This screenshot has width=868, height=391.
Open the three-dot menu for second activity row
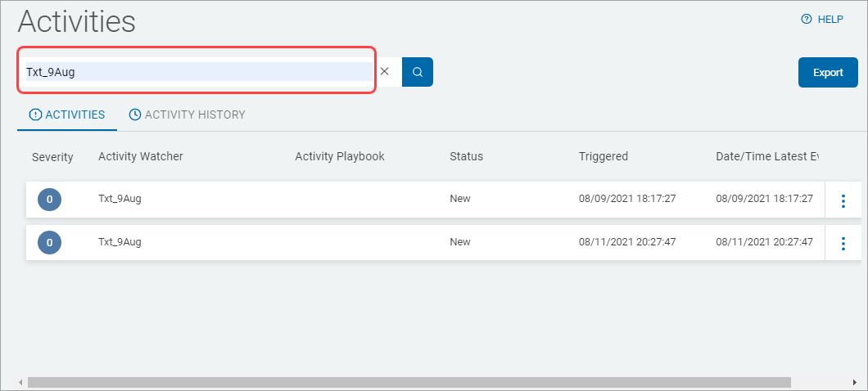843,243
